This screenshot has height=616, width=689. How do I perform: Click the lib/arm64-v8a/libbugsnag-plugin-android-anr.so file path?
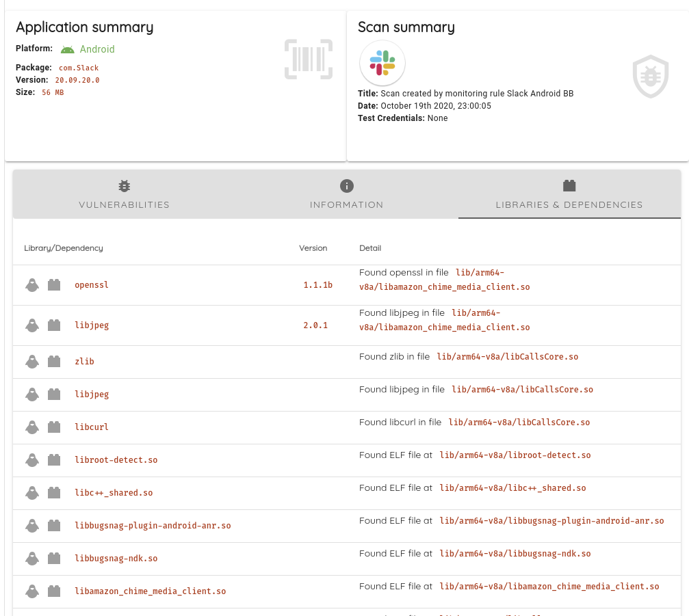(x=552, y=521)
